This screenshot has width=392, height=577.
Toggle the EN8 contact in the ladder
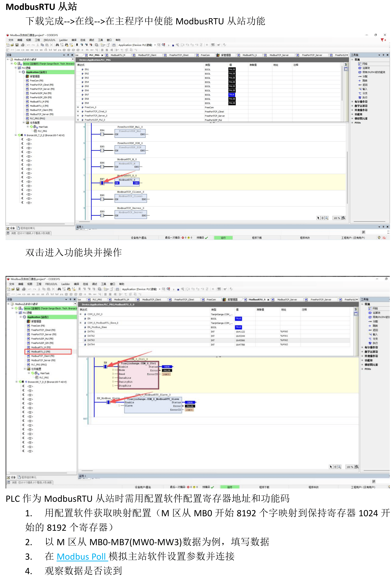(x=102, y=199)
